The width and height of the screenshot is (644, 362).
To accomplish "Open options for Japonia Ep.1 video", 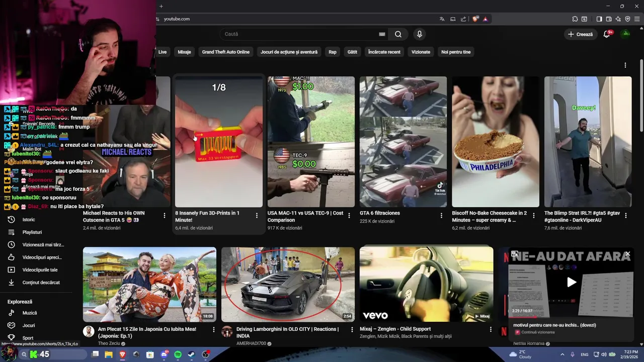I will click(213, 330).
